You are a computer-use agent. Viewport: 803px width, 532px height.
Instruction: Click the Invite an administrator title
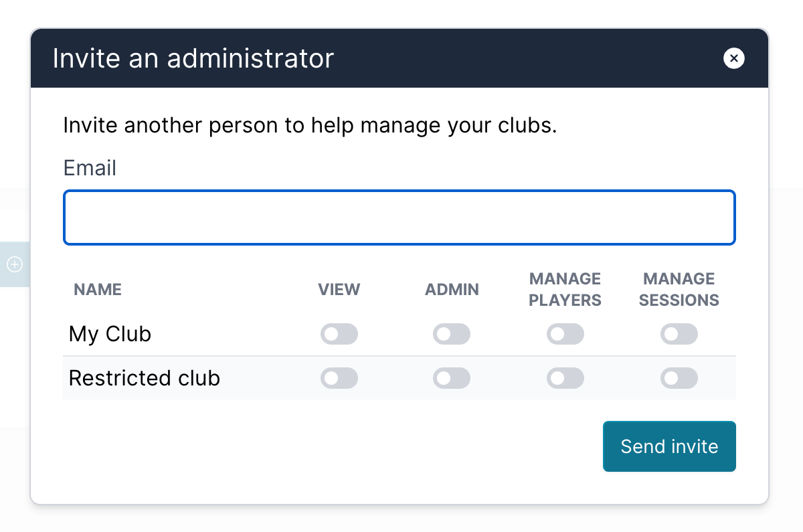[x=193, y=59]
